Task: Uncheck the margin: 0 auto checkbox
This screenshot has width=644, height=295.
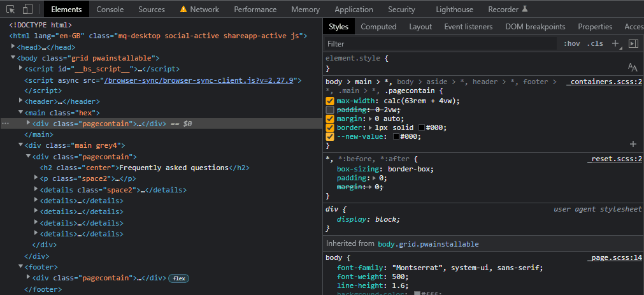Action: pyautogui.click(x=330, y=119)
